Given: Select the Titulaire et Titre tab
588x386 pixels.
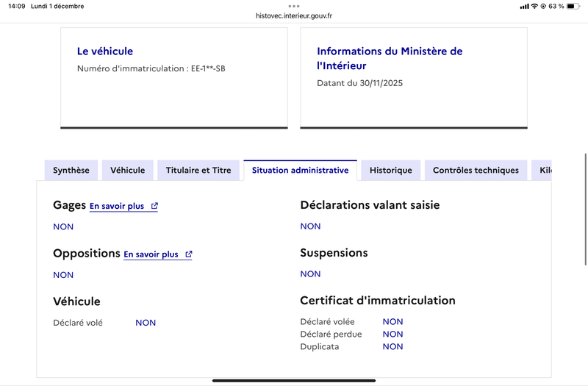Looking at the screenshot, I should pyautogui.click(x=198, y=171).
